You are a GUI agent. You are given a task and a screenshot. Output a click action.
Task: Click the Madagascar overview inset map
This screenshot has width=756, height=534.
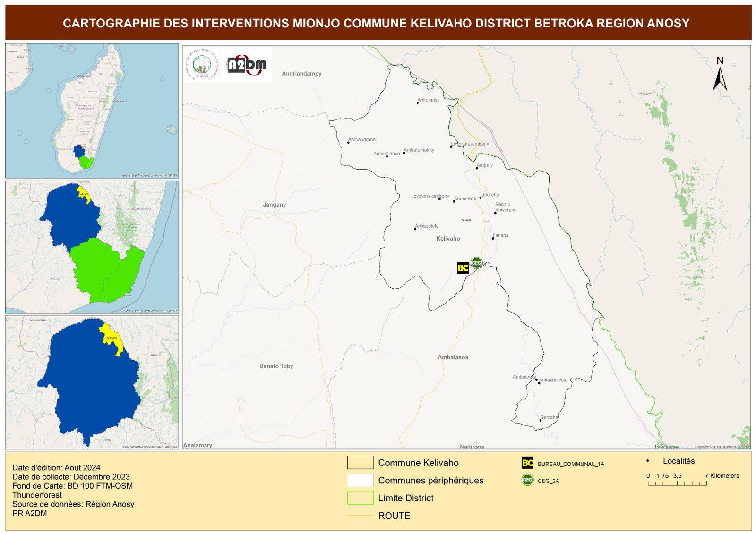[x=92, y=111]
